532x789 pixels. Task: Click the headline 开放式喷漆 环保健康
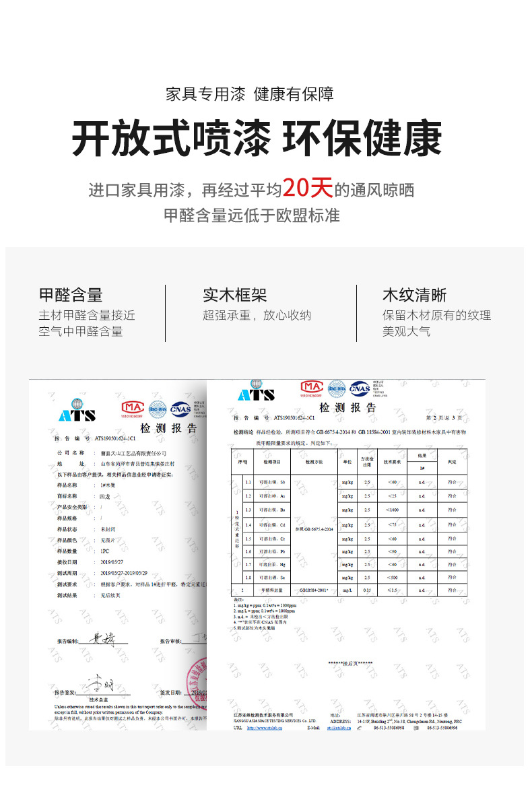(x=257, y=139)
